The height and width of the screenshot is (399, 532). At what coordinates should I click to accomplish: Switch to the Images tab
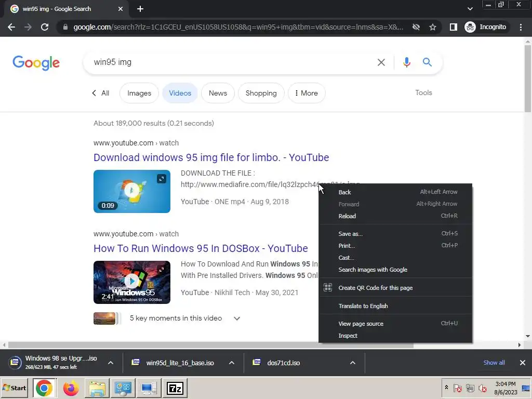139,94
